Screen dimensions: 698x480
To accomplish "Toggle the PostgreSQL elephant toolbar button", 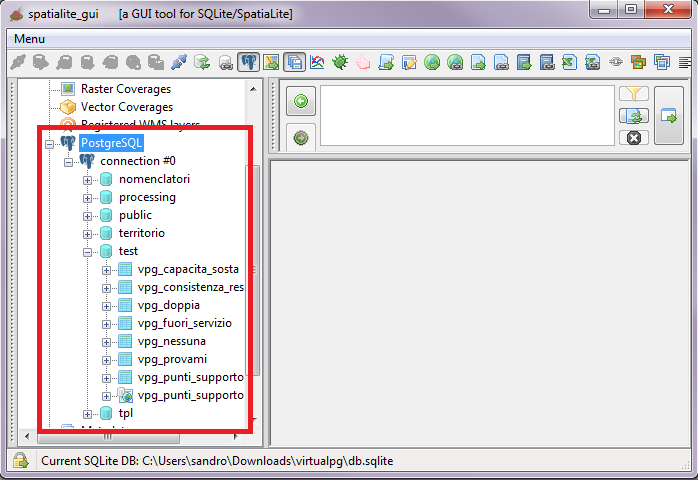I will point(248,62).
